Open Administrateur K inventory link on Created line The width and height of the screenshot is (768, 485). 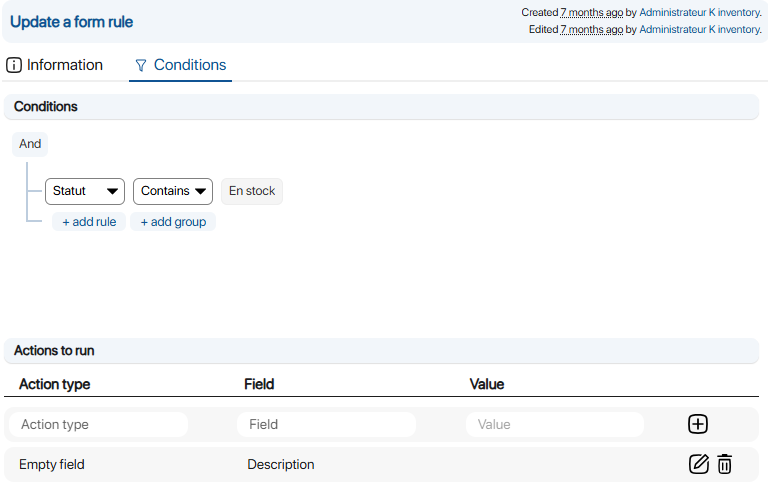pyautogui.click(x=700, y=13)
